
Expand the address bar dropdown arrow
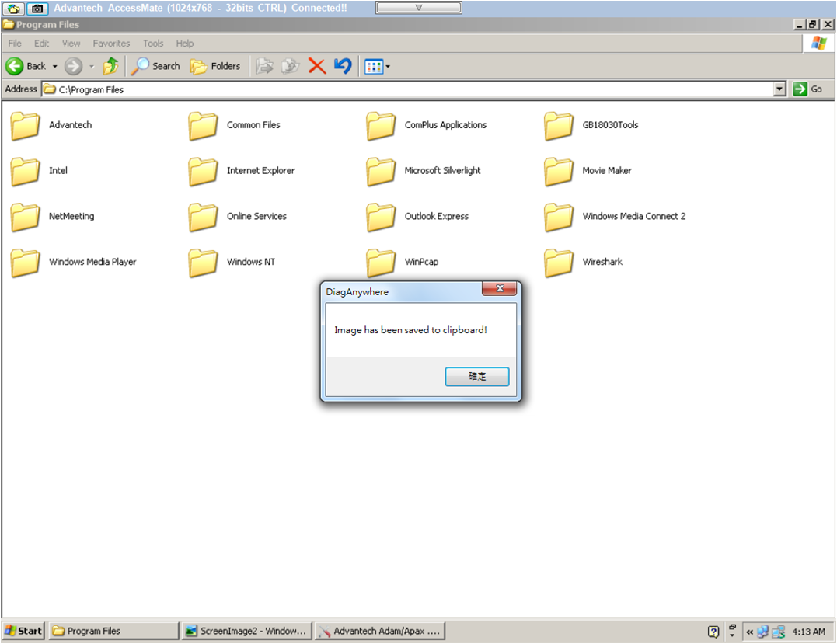[x=780, y=89]
